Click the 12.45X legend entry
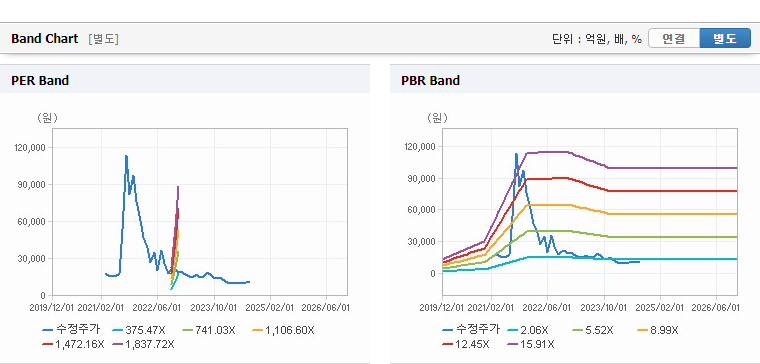 [x=466, y=345]
